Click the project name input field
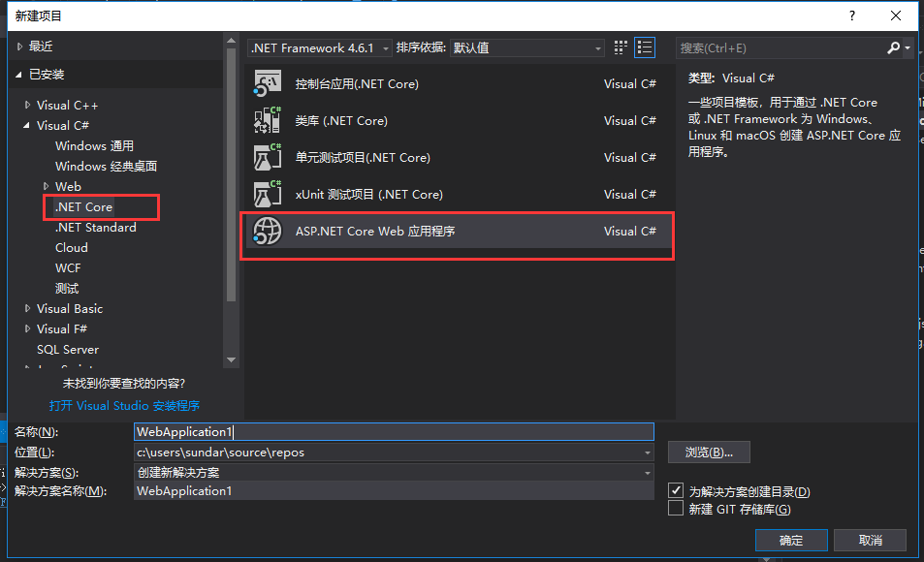 (394, 432)
